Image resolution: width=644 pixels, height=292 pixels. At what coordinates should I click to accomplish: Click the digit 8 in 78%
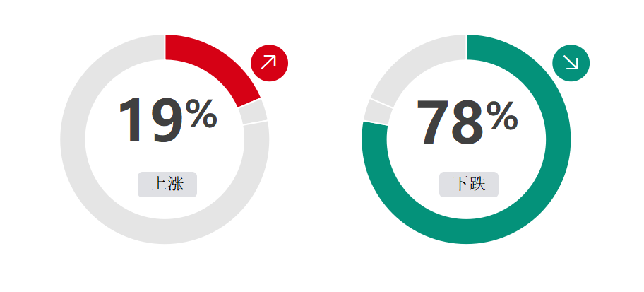coord(467,123)
